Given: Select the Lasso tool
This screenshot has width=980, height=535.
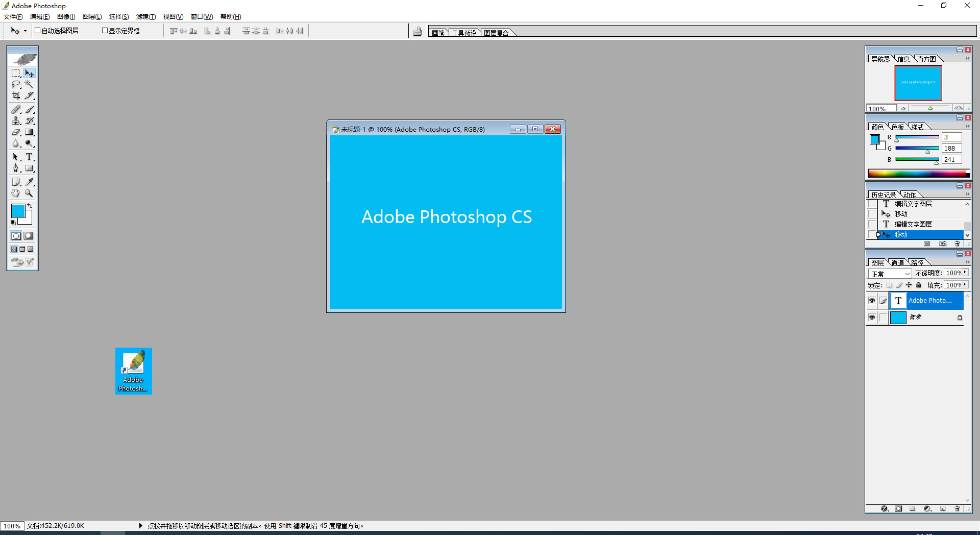Looking at the screenshot, I should (x=16, y=84).
